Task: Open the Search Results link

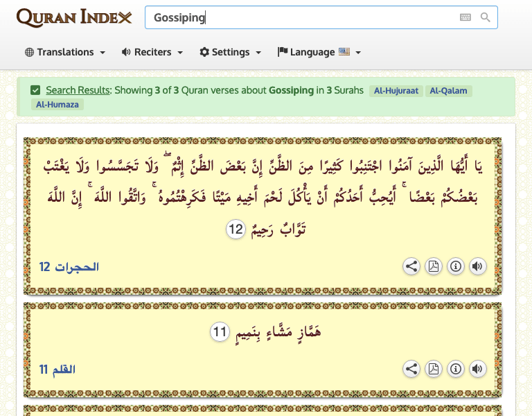Action: (78, 90)
